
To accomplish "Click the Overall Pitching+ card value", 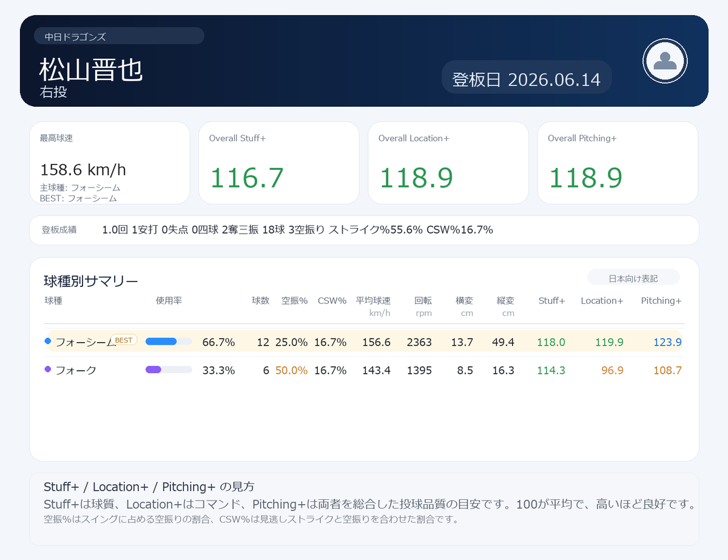I will (x=585, y=178).
